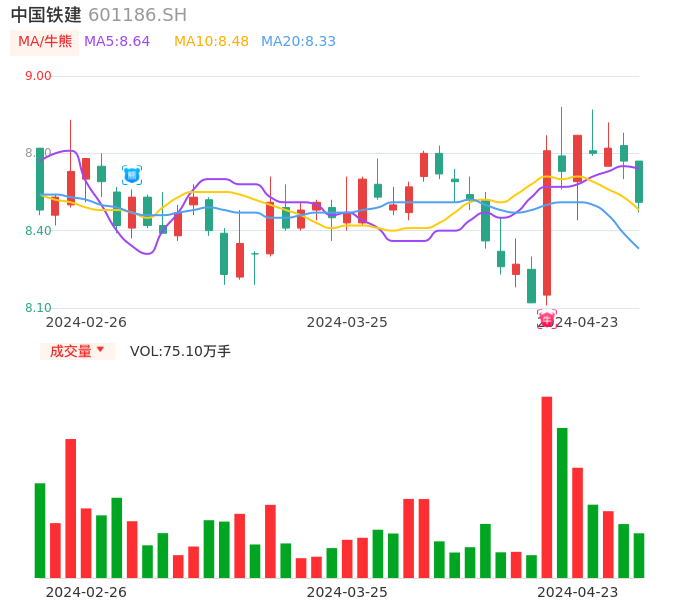Click the last green candlestick on the right
This screenshot has width=686, height=606.
coord(639,182)
